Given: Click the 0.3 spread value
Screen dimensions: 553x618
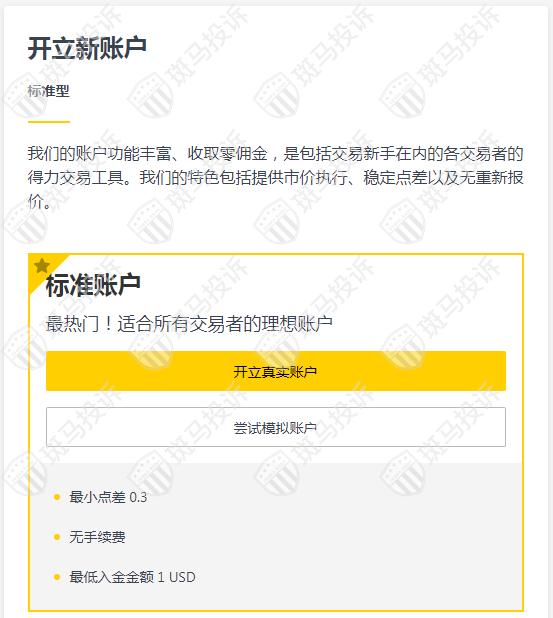Looking at the screenshot, I should point(138,497).
